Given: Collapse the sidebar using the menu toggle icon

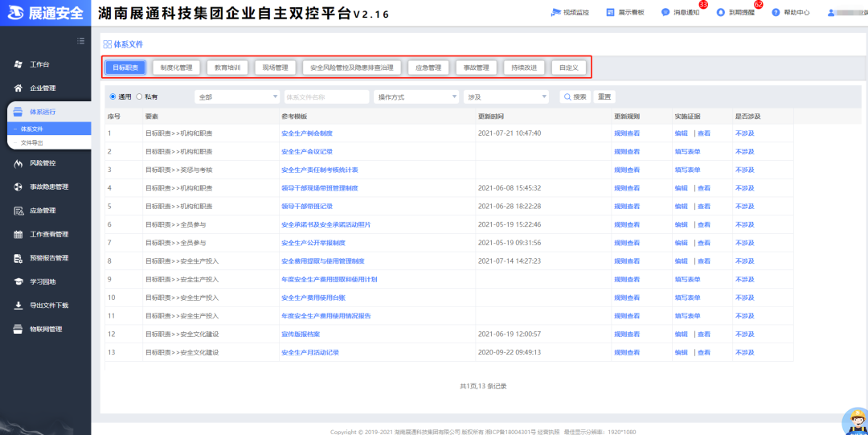Looking at the screenshot, I should coord(80,40).
